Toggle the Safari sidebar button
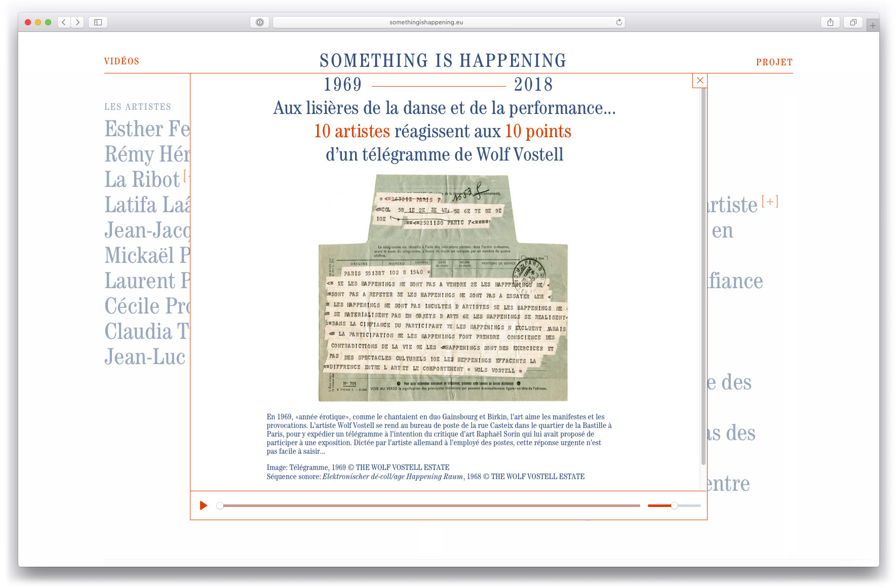The width and height of the screenshot is (896, 588). coord(98,22)
